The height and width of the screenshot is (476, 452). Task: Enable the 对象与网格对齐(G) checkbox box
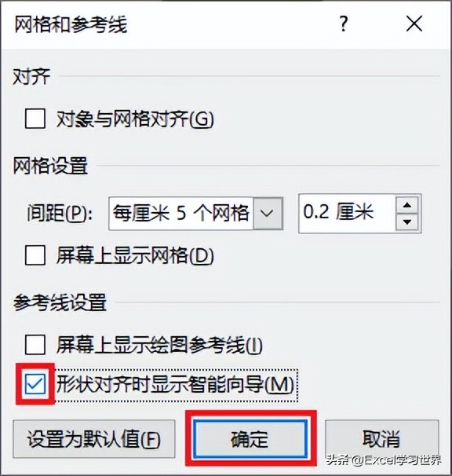[35, 119]
